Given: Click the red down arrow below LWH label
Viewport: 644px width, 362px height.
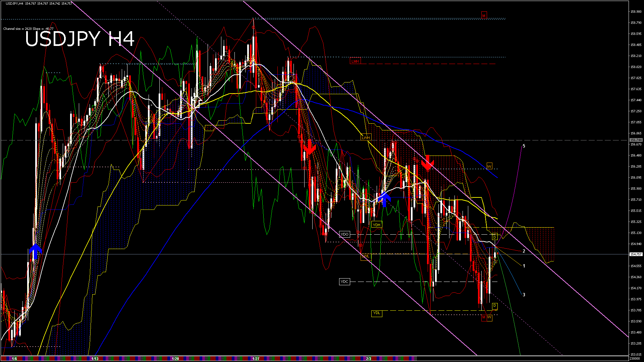Looking at the screenshot, I should pos(309,147).
